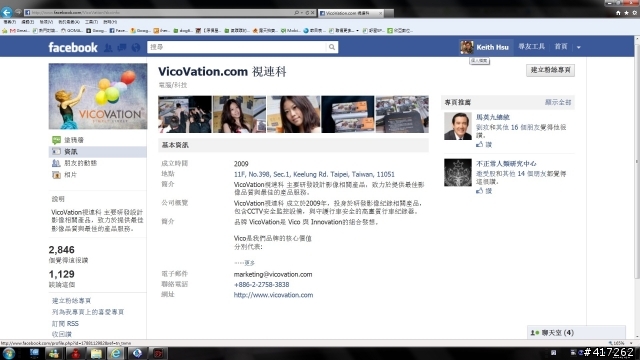640x360 pixels.
Task: Click marketing@vicovation.com email text
Action: [273, 274]
